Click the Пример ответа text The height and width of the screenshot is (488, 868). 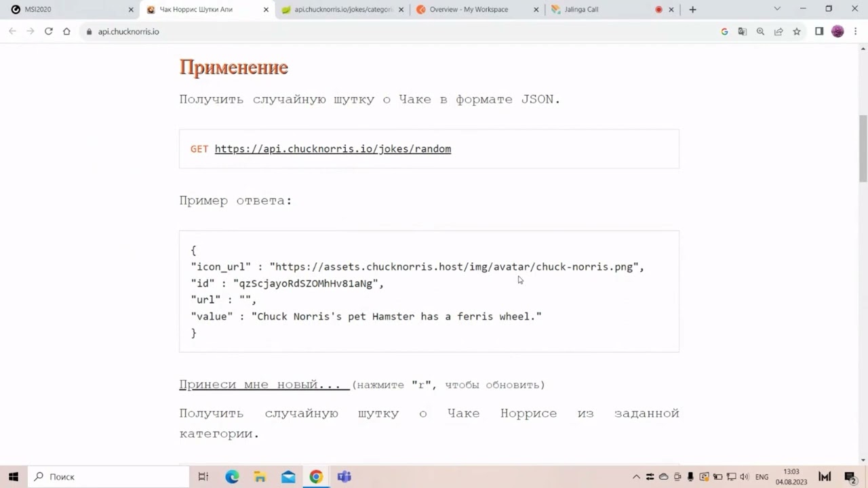pyautogui.click(x=235, y=201)
